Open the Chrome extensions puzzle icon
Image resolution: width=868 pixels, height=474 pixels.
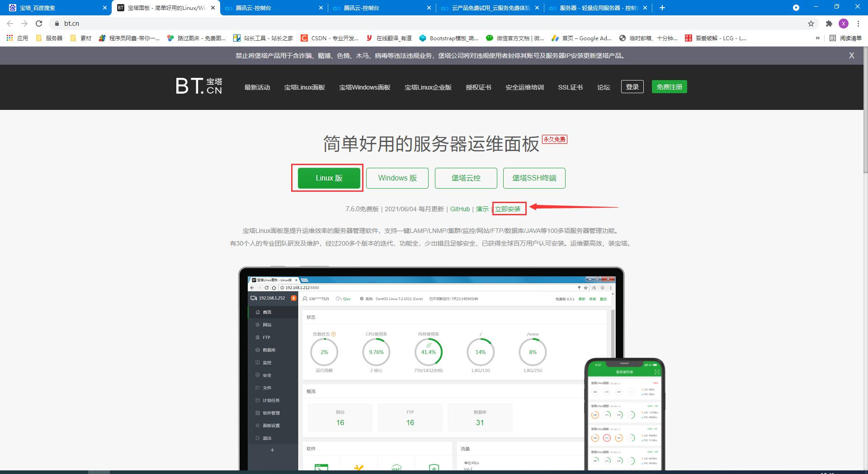pyautogui.click(x=829, y=24)
